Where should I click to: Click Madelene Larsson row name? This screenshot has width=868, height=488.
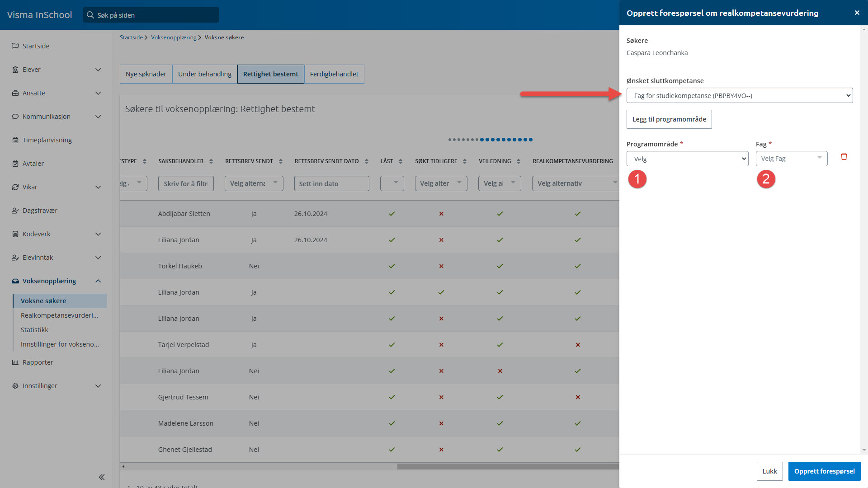(x=186, y=423)
